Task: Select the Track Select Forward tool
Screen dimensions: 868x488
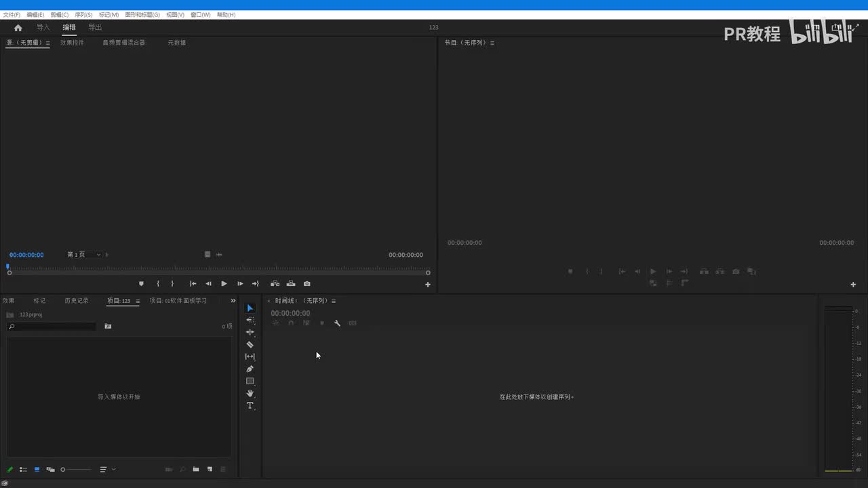Action: point(250,320)
